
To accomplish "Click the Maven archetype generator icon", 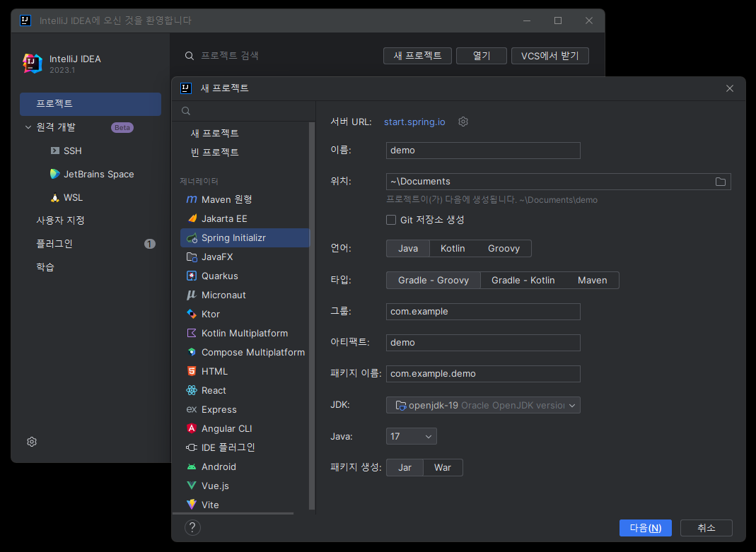I will 192,199.
